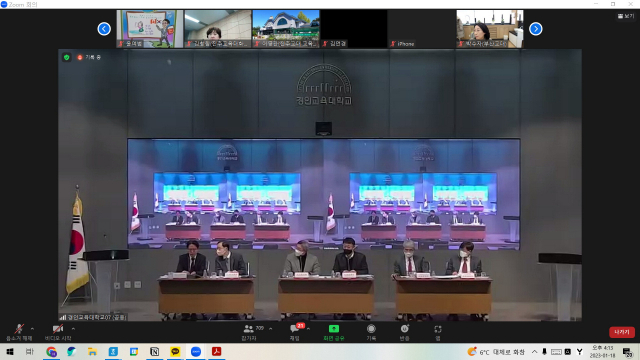Show the next participants with right arrow
The width and height of the screenshot is (640, 360).
point(536,29)
